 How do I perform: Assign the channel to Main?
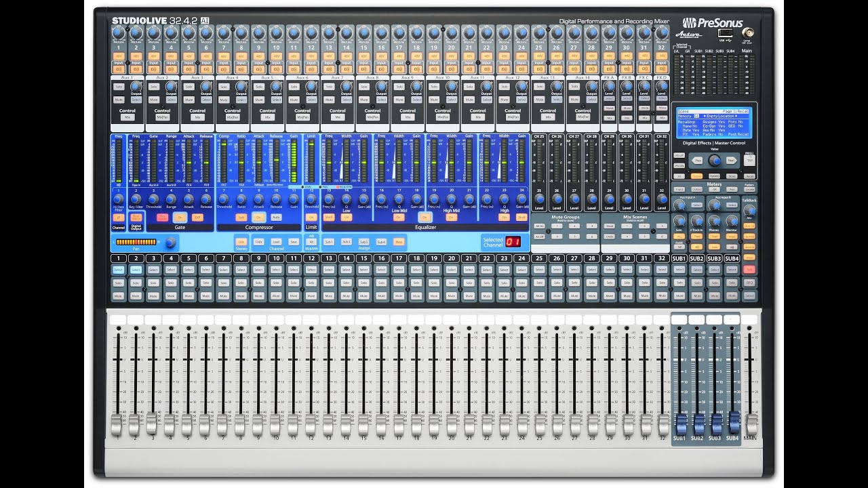pyautogui.click(x=399, y=242)
